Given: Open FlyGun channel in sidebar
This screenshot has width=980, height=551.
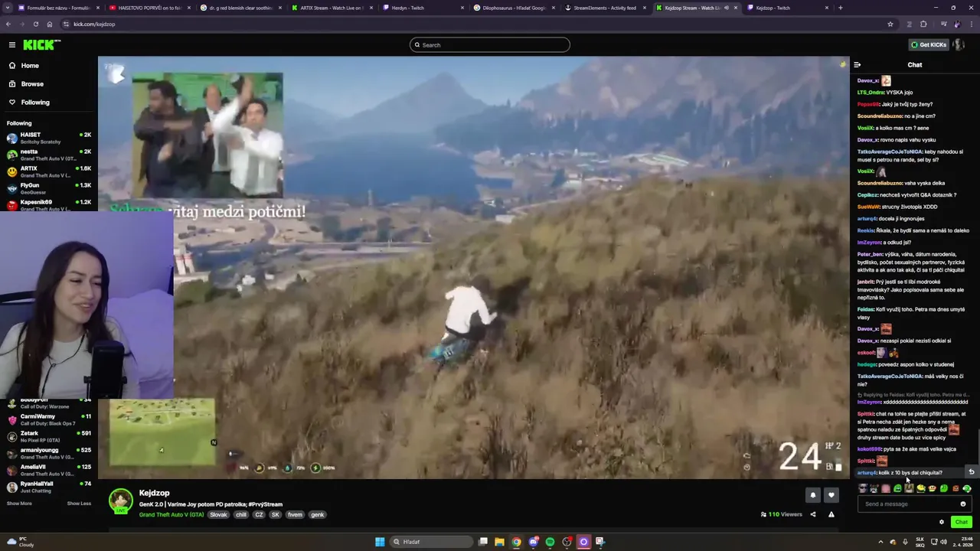Looking at the screenshot, I should [48, 188].
